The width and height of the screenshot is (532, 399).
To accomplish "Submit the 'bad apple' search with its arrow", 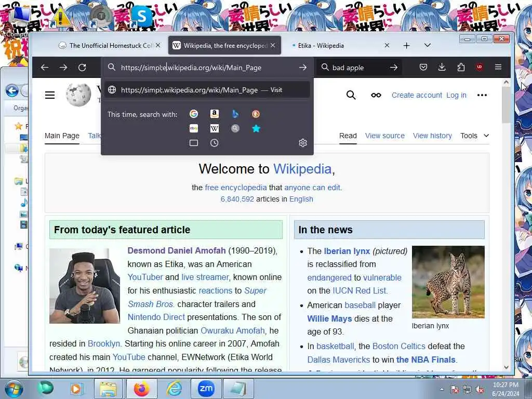I will point(394,67).
